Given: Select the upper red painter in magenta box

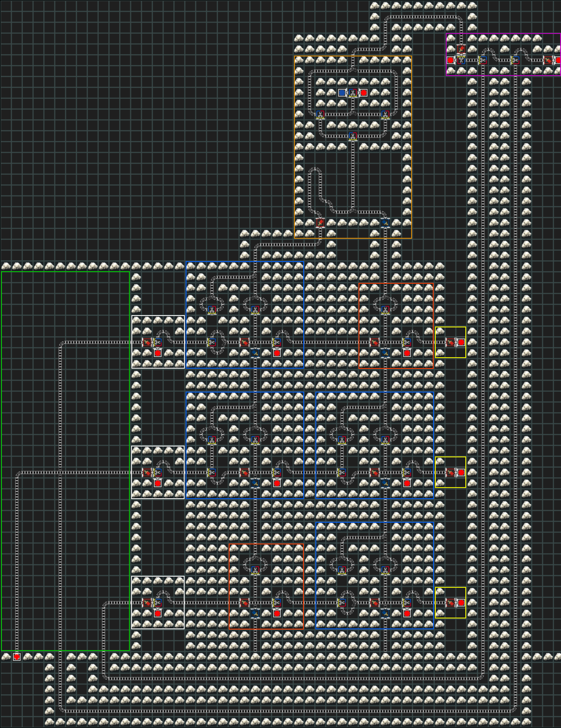Looking at the screenshot, I should (x=461, y=49).
